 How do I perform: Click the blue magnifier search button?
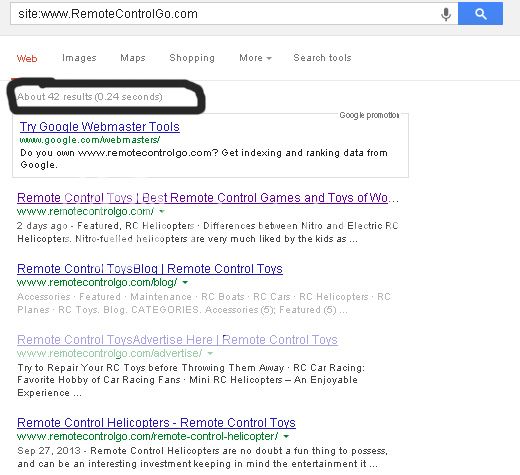point(480,14)
